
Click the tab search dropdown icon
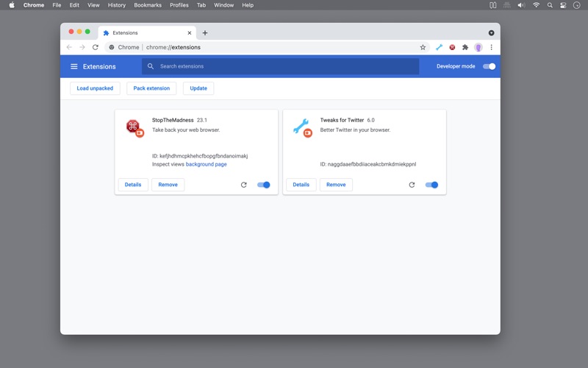pos(491,33)
